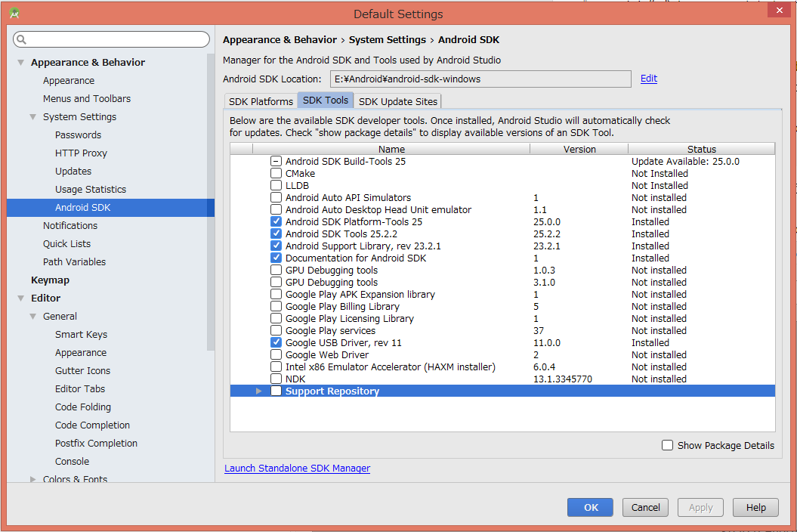This screenshot has height=532, width=797.
Task: Switch to the SDK Platforms tab
Action: (261, 101)
